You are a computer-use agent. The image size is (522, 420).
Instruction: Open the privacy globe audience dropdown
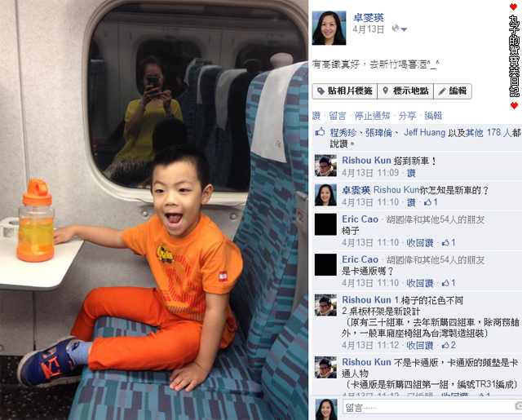(x=399, y=29)
